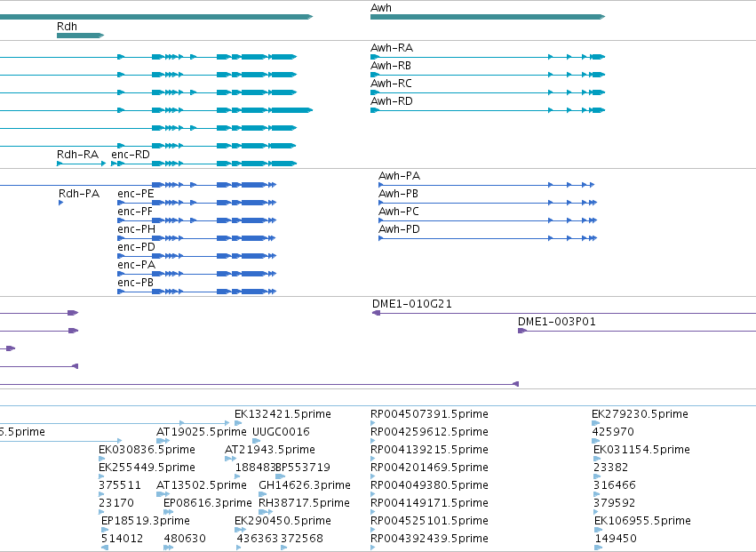The height and width of the screenshot is (552, 756).
Task: Click the 188483 feature label
Action: (x=255, y=468)
